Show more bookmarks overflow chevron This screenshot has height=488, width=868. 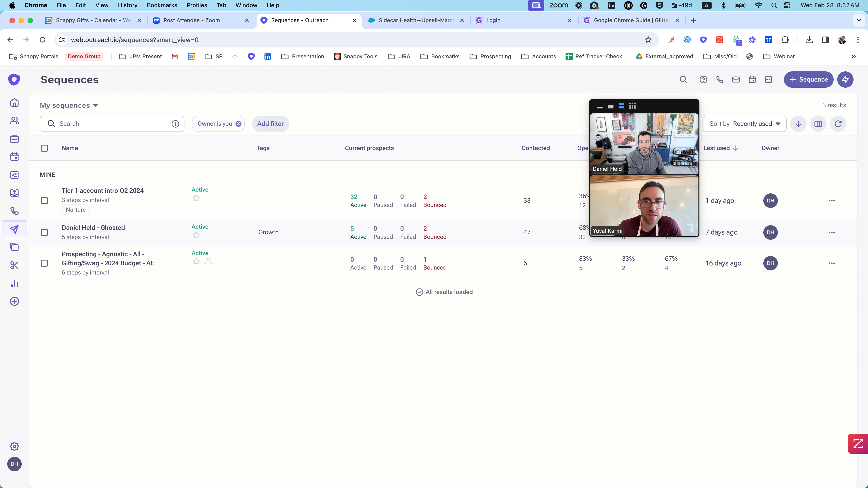click(853, 56)
